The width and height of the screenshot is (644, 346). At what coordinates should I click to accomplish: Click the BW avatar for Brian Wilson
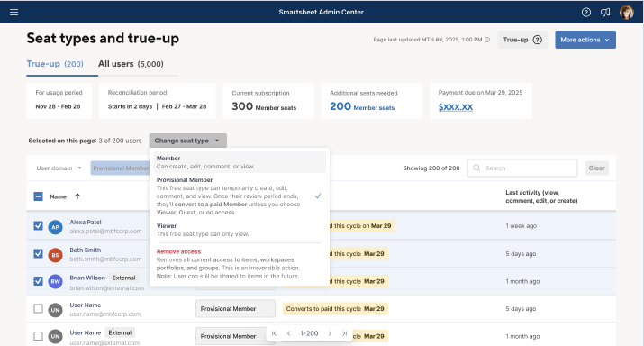point(56,281)
